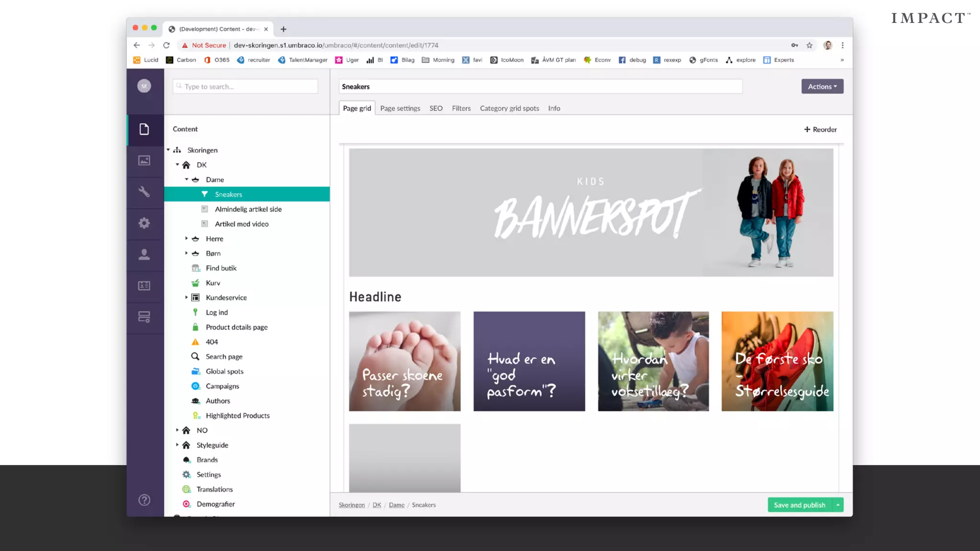The height and width of the screenshot is (551, 980).
Task: Open the Settings wrench icon in sidebar
Action: point(144,192)
